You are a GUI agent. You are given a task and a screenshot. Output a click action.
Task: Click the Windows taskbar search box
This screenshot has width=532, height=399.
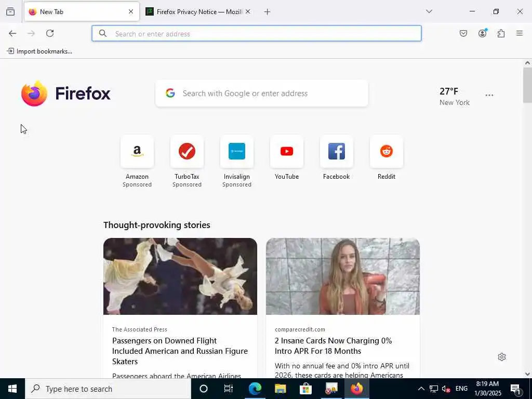point(108,389)
